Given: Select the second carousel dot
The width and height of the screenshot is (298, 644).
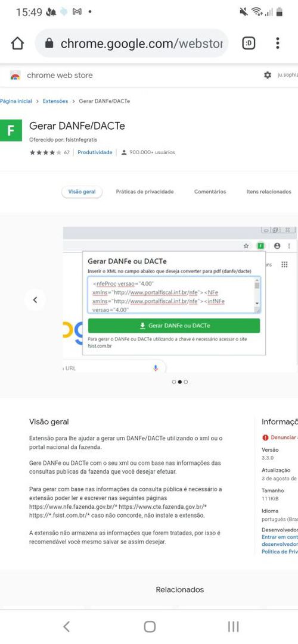Looking at the screenshot, I should pos(179,382).
